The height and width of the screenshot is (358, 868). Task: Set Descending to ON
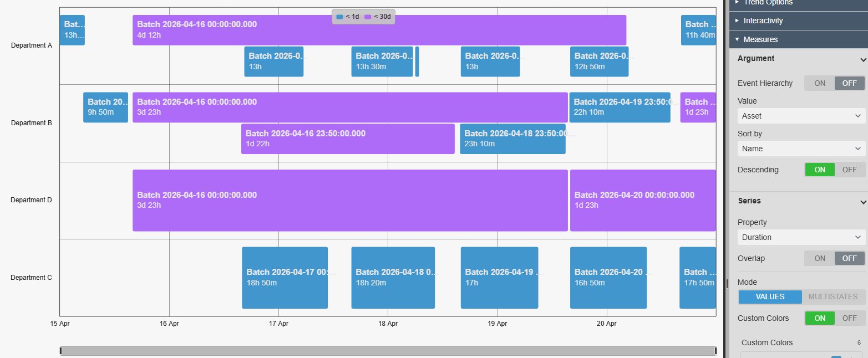click(x=820, y=170)
